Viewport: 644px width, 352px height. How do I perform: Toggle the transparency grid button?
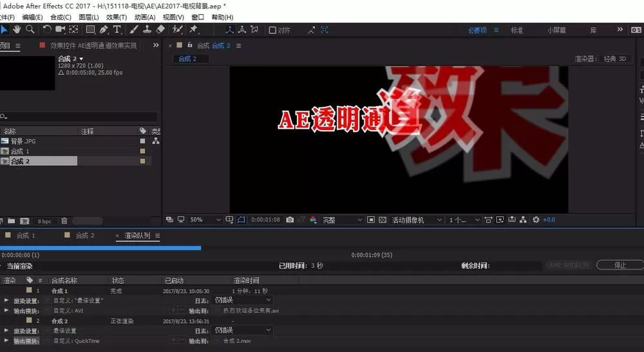pyautogui.click(x=383, y=220)
